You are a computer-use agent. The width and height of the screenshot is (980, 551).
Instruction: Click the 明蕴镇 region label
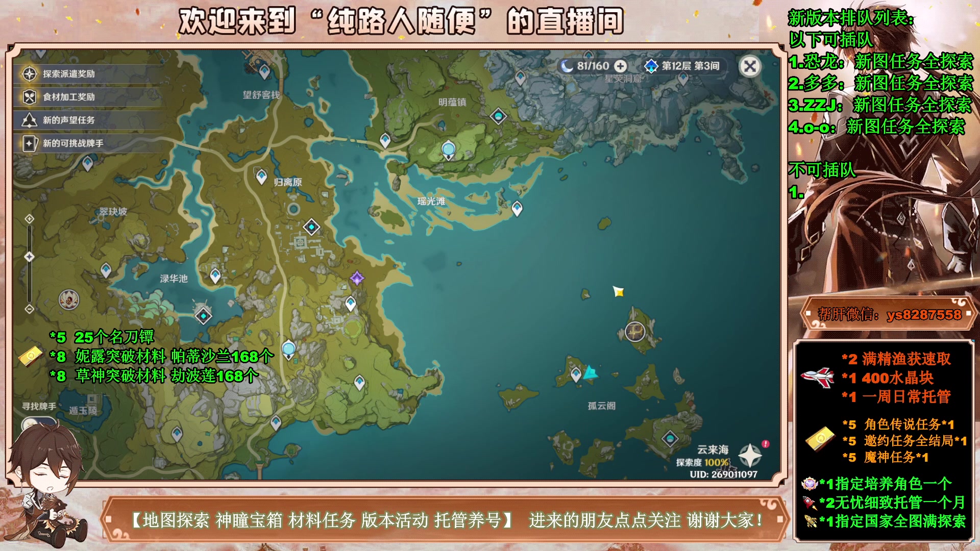(x=452, y=103)
